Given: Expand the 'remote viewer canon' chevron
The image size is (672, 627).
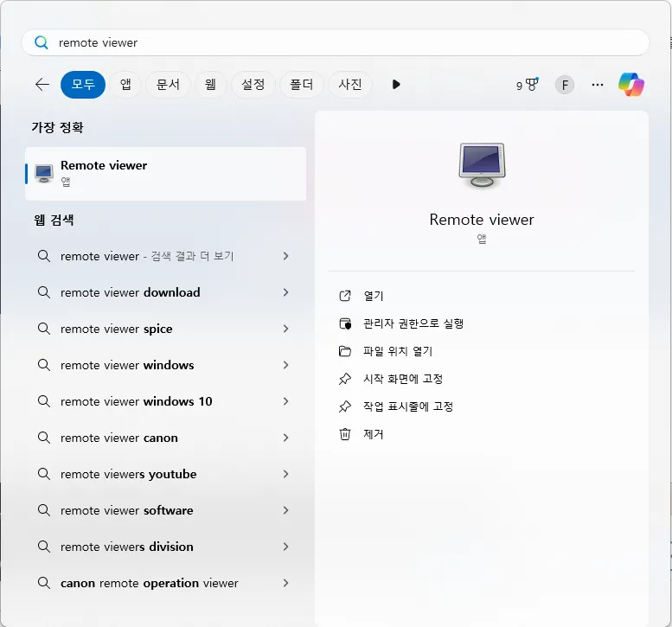Looking at the screenshot, I should point(286,438).
